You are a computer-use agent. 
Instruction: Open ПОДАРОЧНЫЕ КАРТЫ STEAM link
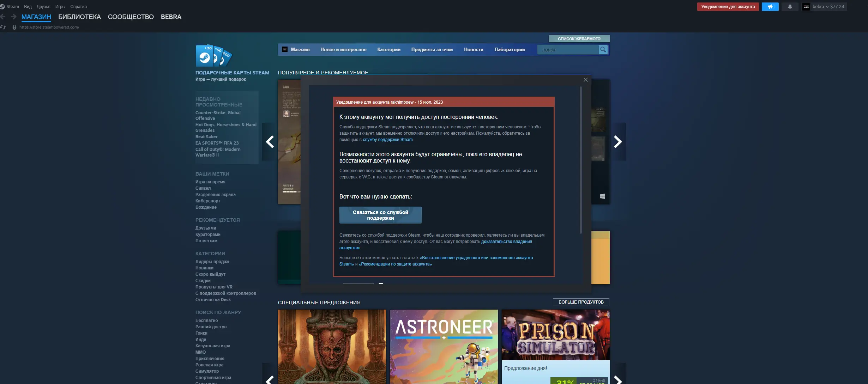232,73
